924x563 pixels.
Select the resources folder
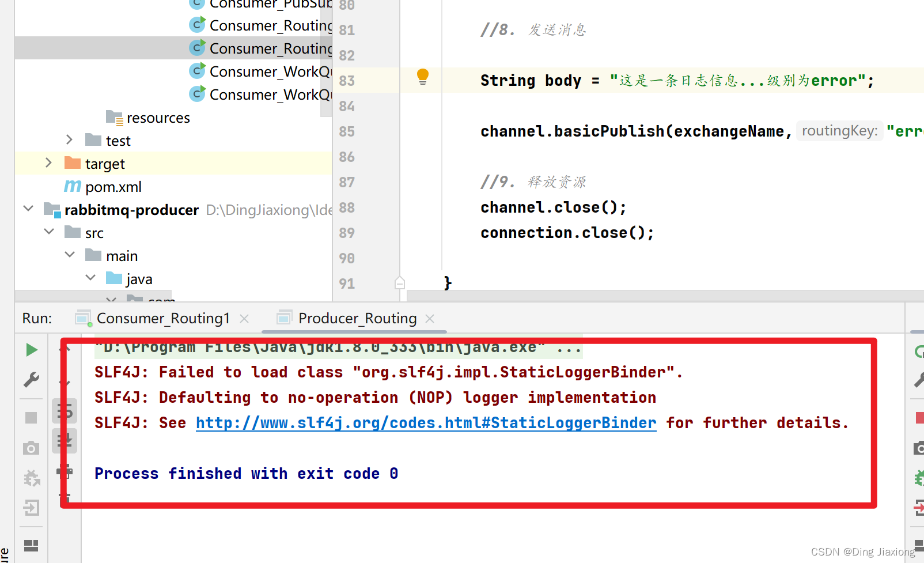(148, 118)
